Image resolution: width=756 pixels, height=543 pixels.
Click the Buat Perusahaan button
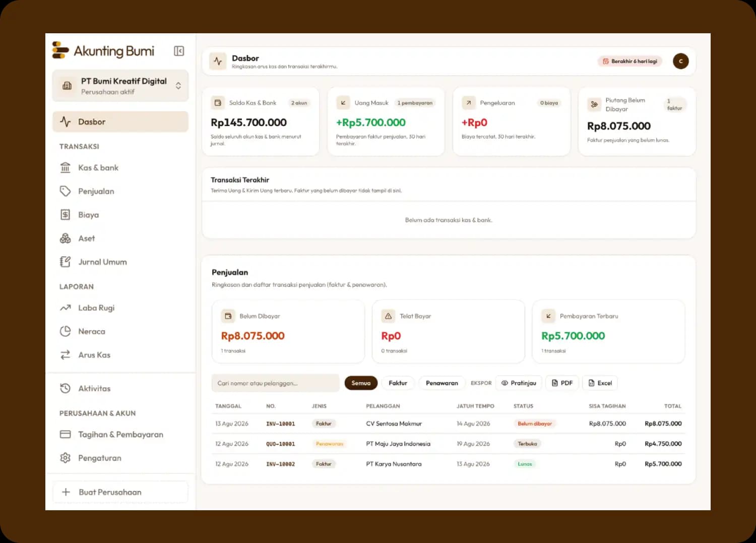pyautogui.click(x=120, y=492)
